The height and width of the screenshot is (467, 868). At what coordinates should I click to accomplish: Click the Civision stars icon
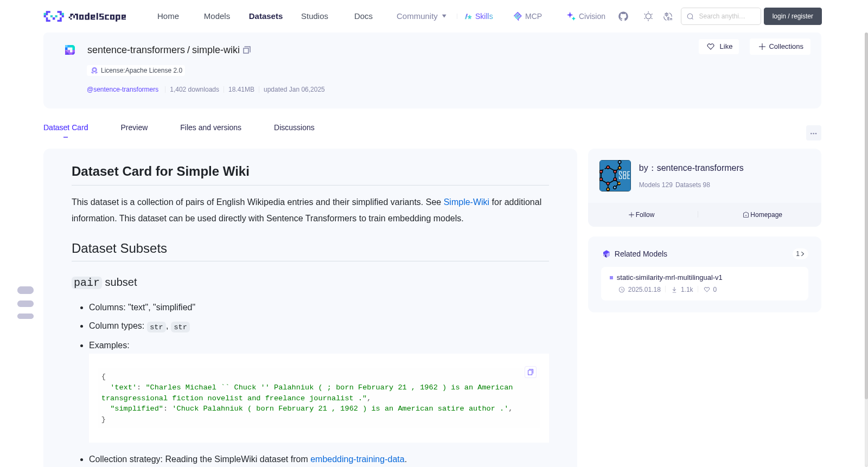click(571, 16)
